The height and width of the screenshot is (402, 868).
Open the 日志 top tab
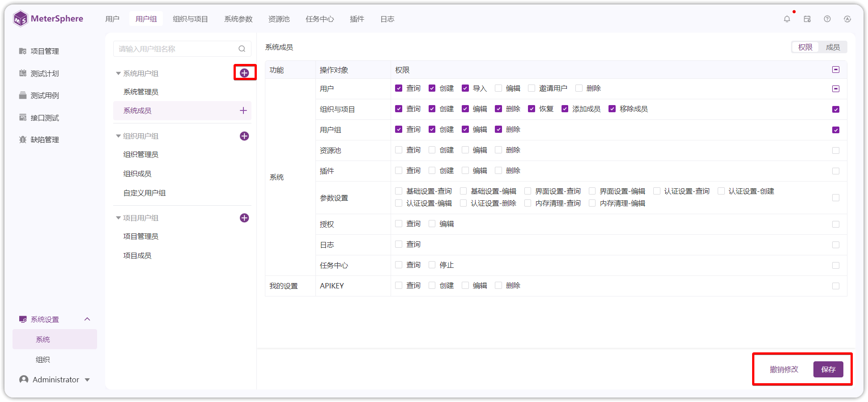coord(387,19)
